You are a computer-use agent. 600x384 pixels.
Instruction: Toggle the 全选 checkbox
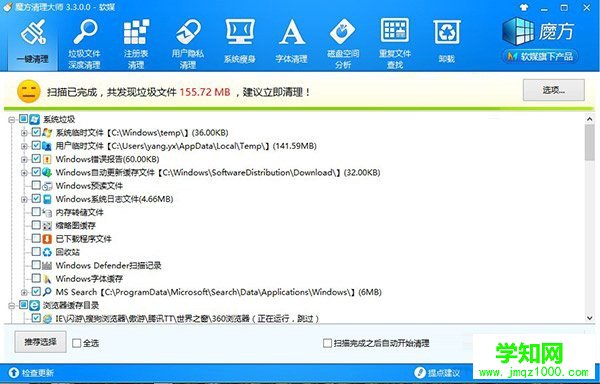77,343
